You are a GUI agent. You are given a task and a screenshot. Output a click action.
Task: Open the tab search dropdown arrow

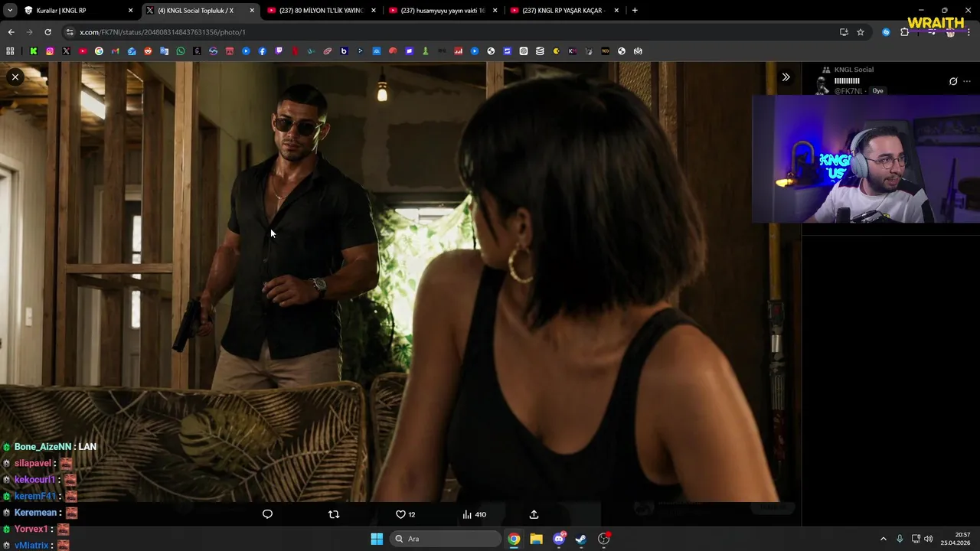coord(10,11)
